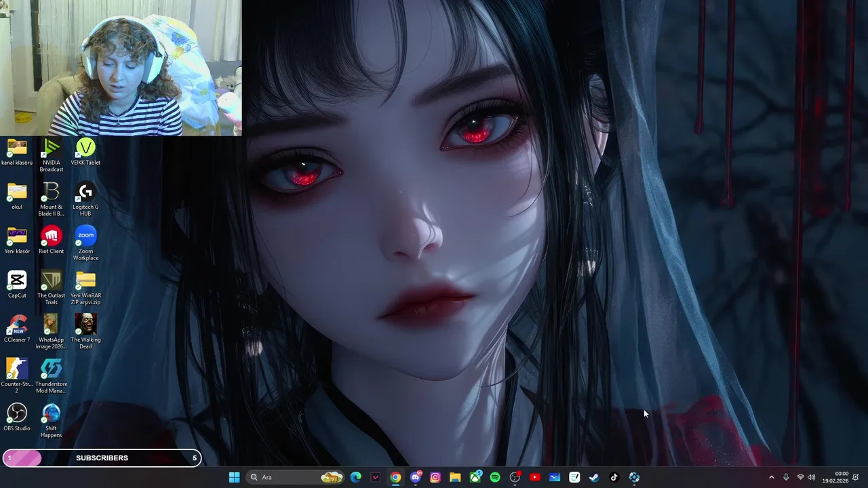Open YouTube from the taskbar

coord(534,477)
